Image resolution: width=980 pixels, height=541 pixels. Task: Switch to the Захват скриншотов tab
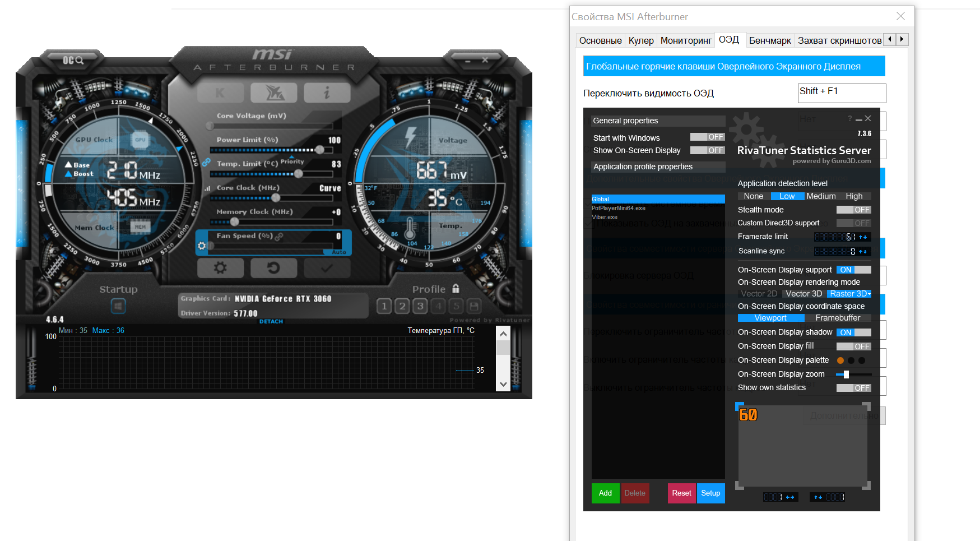(x=839, y=40)
